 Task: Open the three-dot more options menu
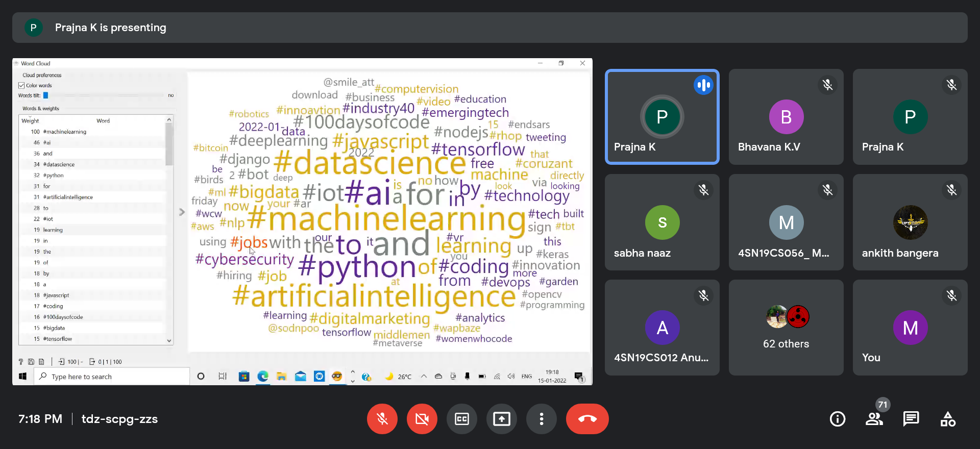click(x=541, y=419)
